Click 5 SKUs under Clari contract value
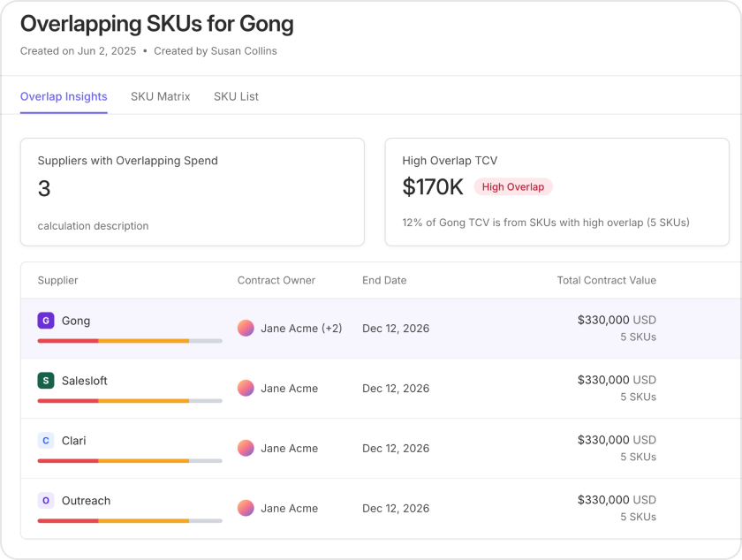The width and height of the screenshot is (742, 560). click(639, 457)
